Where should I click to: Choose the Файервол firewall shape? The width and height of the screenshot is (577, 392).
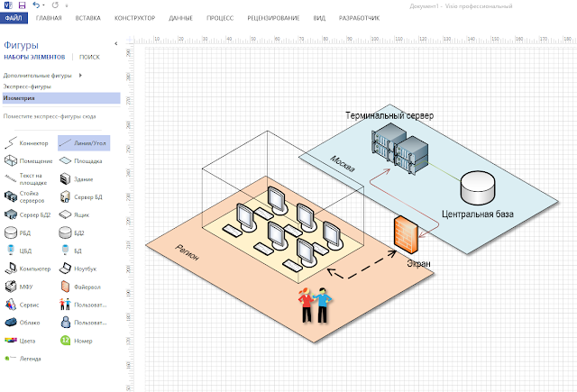point(80,287)
